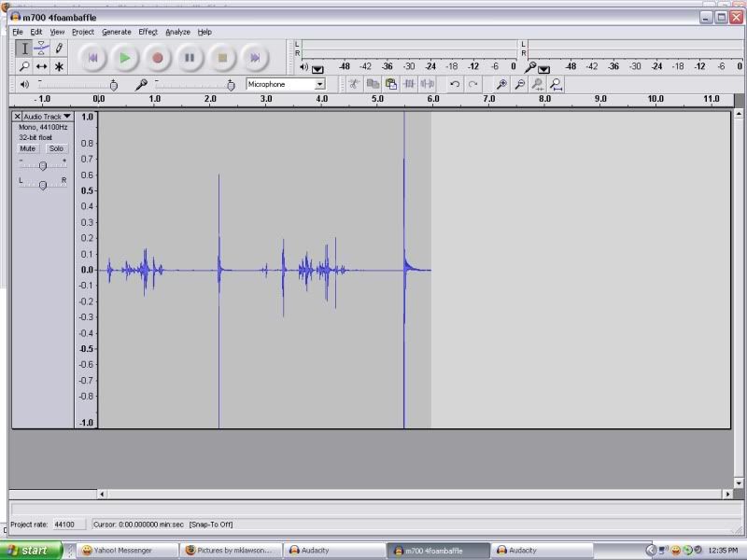Click the Zoom In magnifier
The image size is (747, 560).
501,84
